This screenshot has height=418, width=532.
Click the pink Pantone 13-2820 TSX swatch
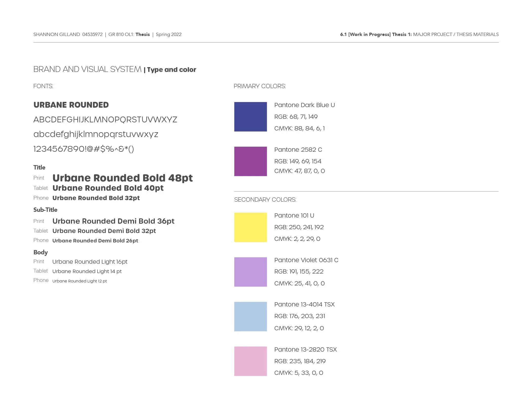pos(250,361)
